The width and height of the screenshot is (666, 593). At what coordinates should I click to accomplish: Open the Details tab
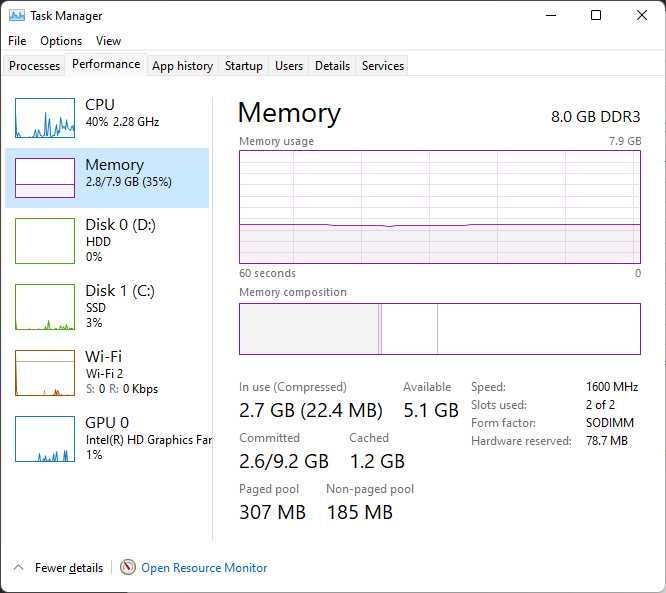[x=332, y=66]
